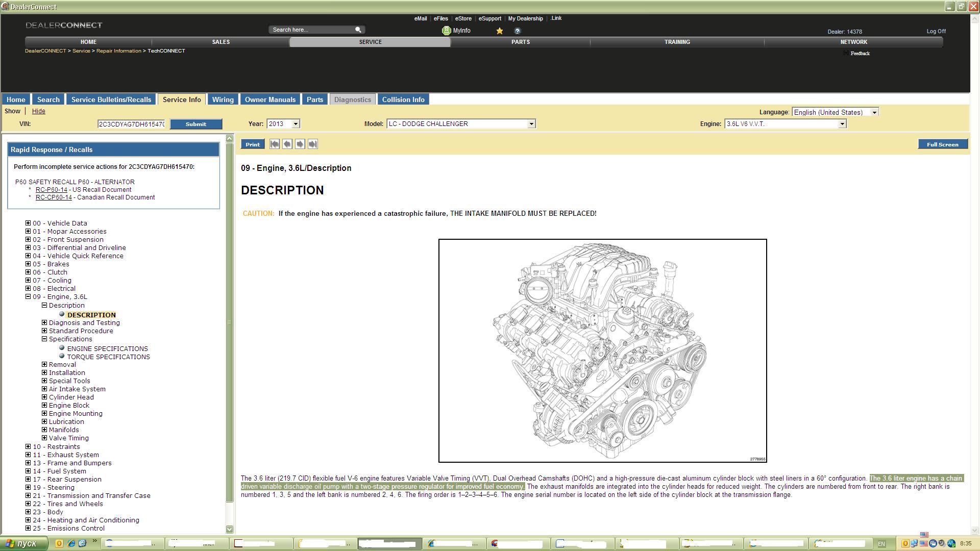Image resolution: width=980 pixels, height=551 pixels.
Task: Expand Cylinder Head node
Action: pos(44,397)
